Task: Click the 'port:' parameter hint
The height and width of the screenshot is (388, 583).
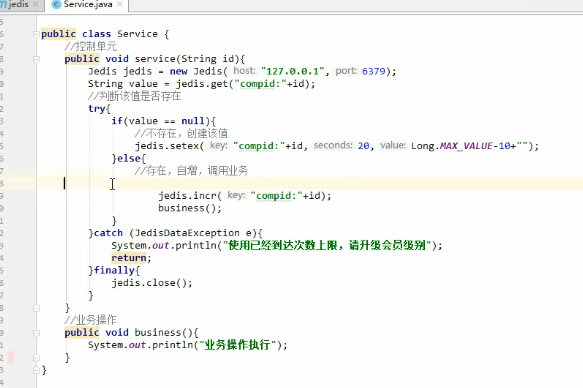Action: pos(346,71)
